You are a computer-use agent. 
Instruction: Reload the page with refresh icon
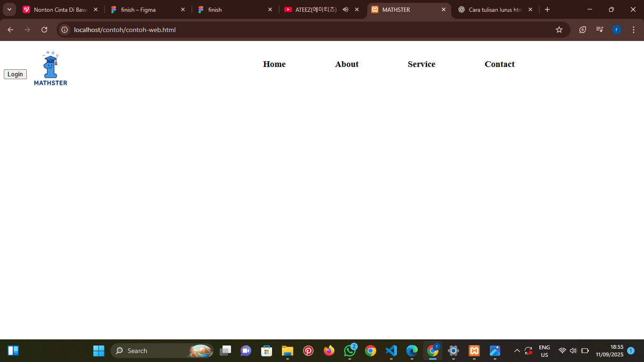click(x=44, y=30)
